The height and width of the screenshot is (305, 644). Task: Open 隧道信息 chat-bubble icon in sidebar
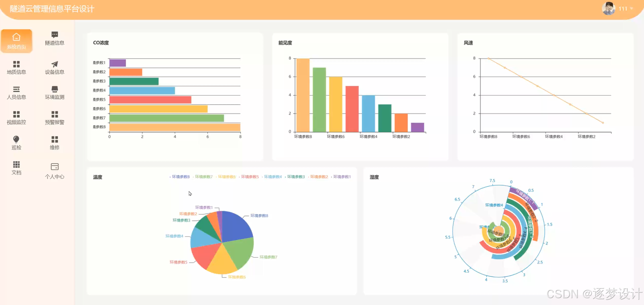coord(55,34)
